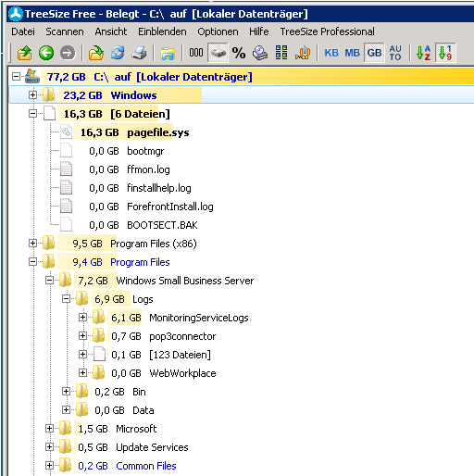Print the report using printer icon
The width and height of the screenshot is (474, 476).
click(x=139, y=53)
